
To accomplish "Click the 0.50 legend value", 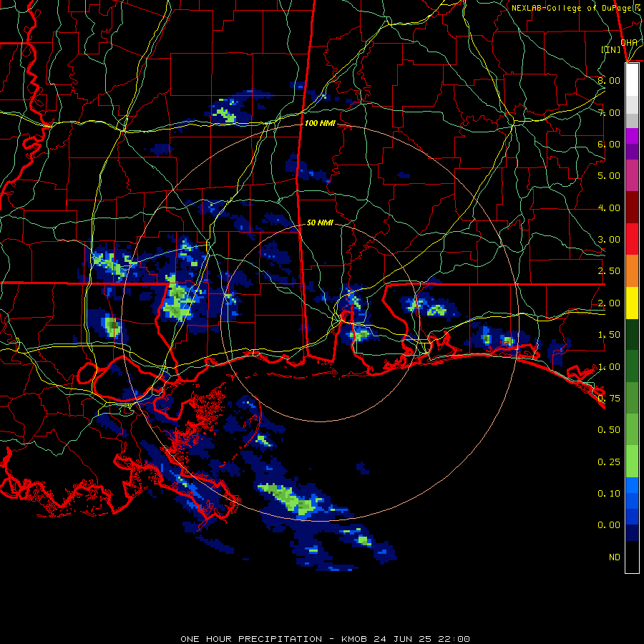I will point(609,430).
